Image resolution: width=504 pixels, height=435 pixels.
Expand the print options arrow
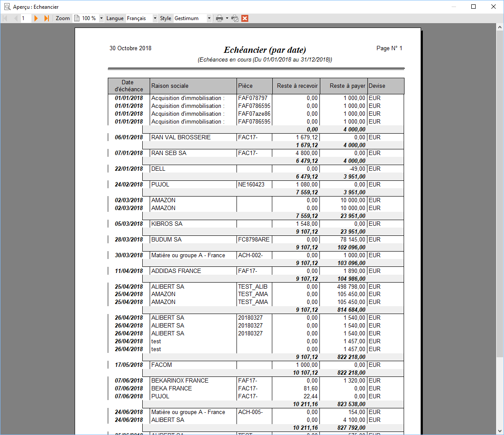tap(227, 18)
